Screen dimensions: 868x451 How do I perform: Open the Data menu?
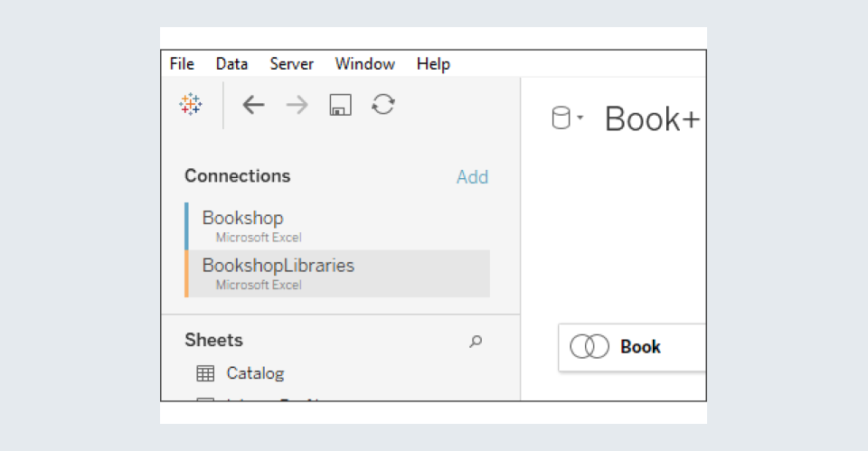[x=231, y=64]
